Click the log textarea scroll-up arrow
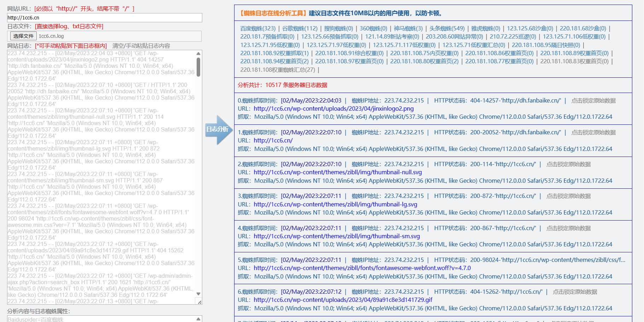This screenshot has height=322, width=644. [x=198, y=54]
